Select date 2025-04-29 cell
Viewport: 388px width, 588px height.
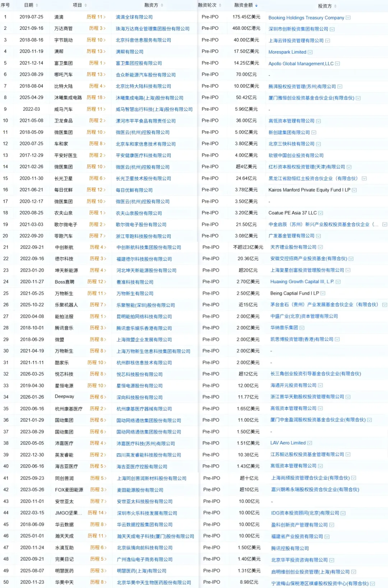coord(31,97)
